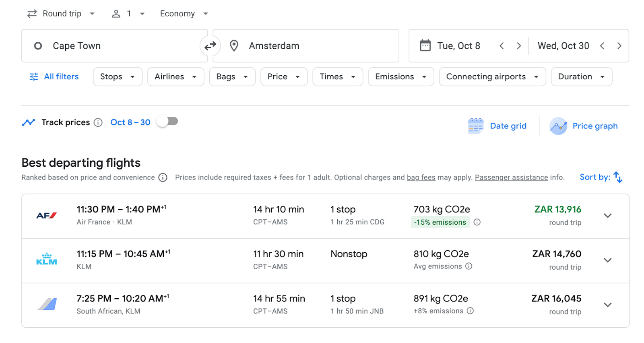Click the 1 hr 50 min JNB layover text
Viewport: 644px width, 343px height.
click(357, 311)
